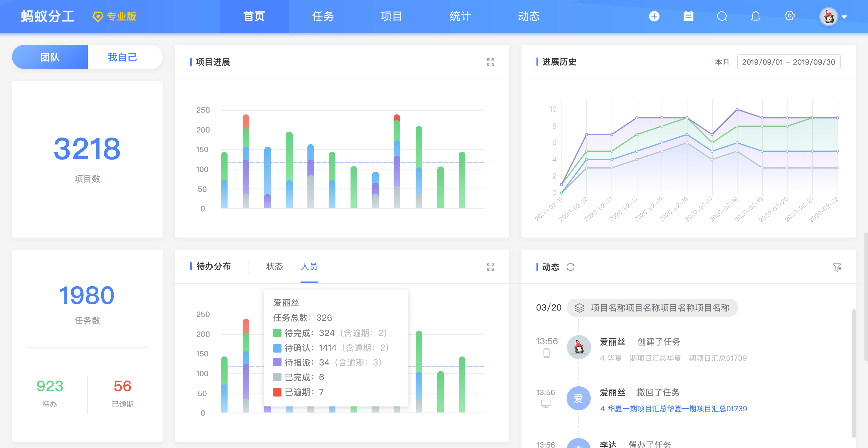Open notifications bell icon
The width and height of the screenshot is (868, 448).
point(756,16)
